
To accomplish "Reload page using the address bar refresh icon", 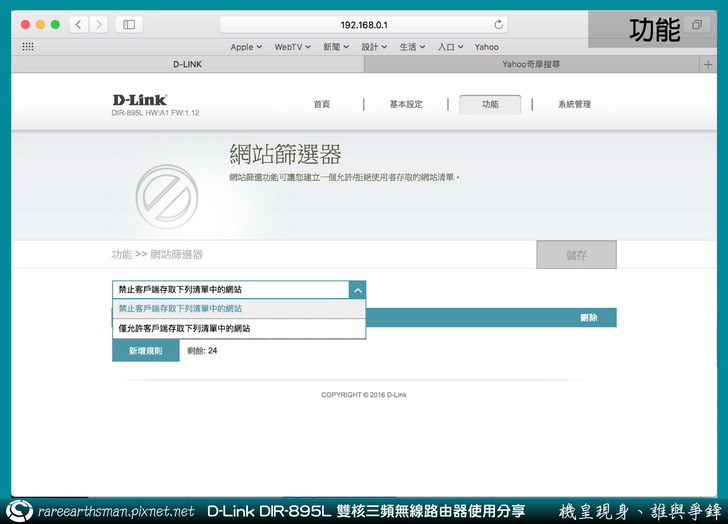I will tap(498, 24).
